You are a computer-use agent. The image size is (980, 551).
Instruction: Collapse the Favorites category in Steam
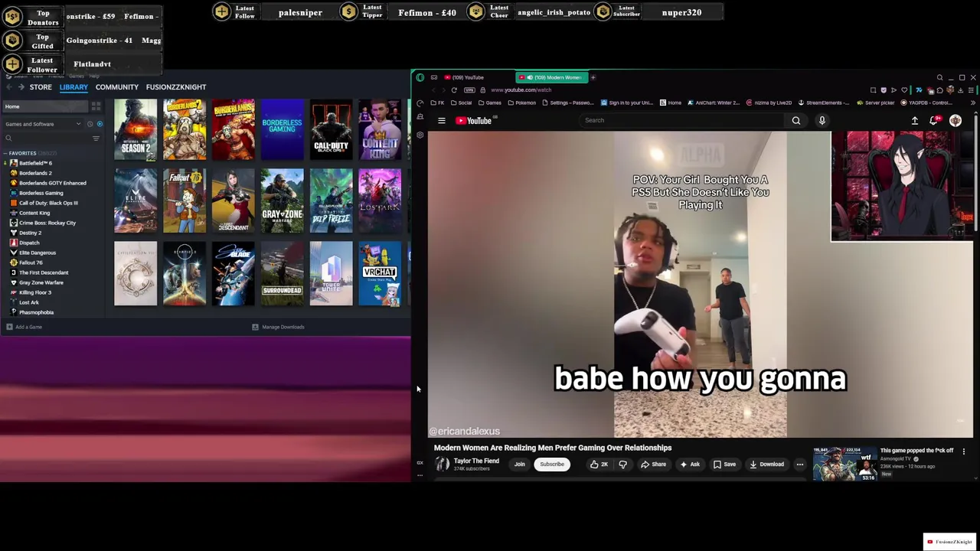coord(5,153)
